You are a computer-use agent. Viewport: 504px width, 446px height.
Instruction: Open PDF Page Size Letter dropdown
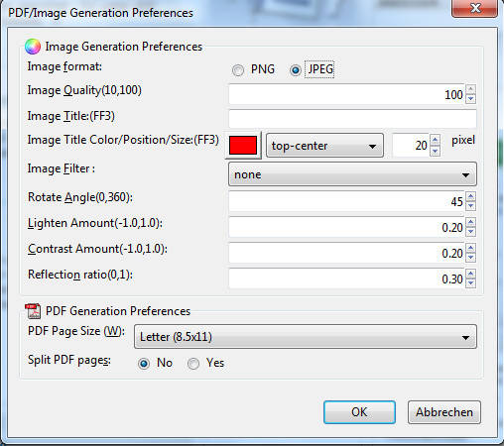pyautogui.click(x=306, y=337)
